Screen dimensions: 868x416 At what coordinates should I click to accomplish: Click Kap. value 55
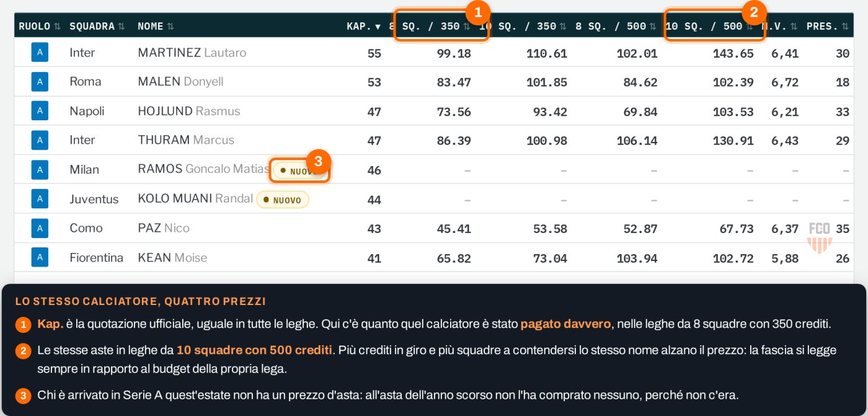click(374, 53)
